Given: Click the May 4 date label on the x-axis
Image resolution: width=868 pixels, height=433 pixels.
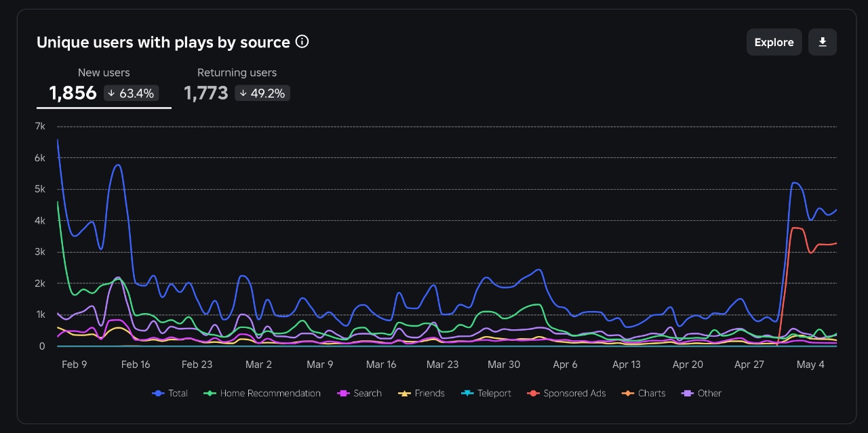Looking at the screenshot, I should tap(810, 365).
